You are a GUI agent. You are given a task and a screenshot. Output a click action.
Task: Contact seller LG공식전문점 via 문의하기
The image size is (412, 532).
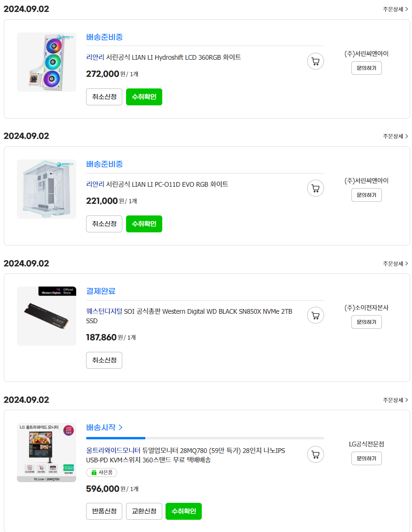pyautogui.click(x=366, y=459)
